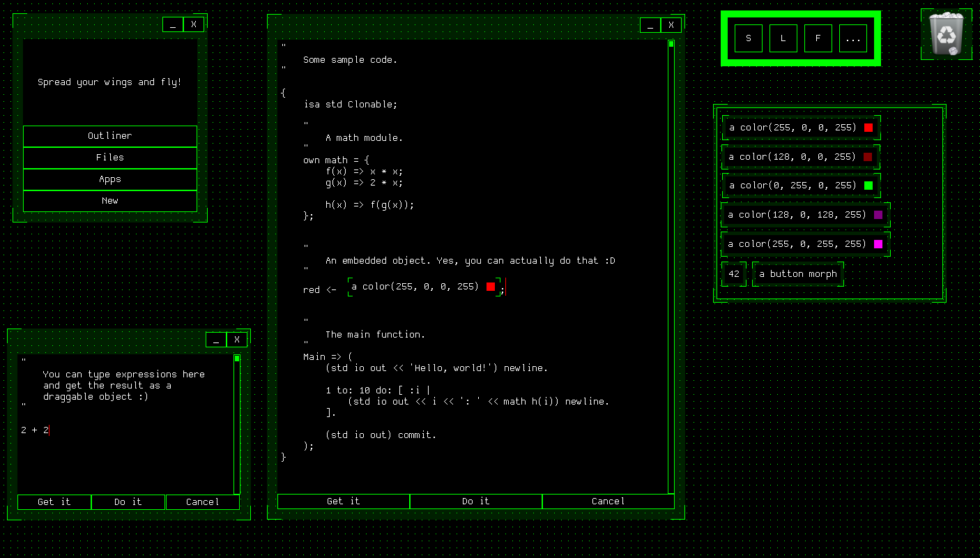The height and width of the screenshot is (558, 980).
Task: Click the 'Spread your wings and fly!' text
Action: 109,82
